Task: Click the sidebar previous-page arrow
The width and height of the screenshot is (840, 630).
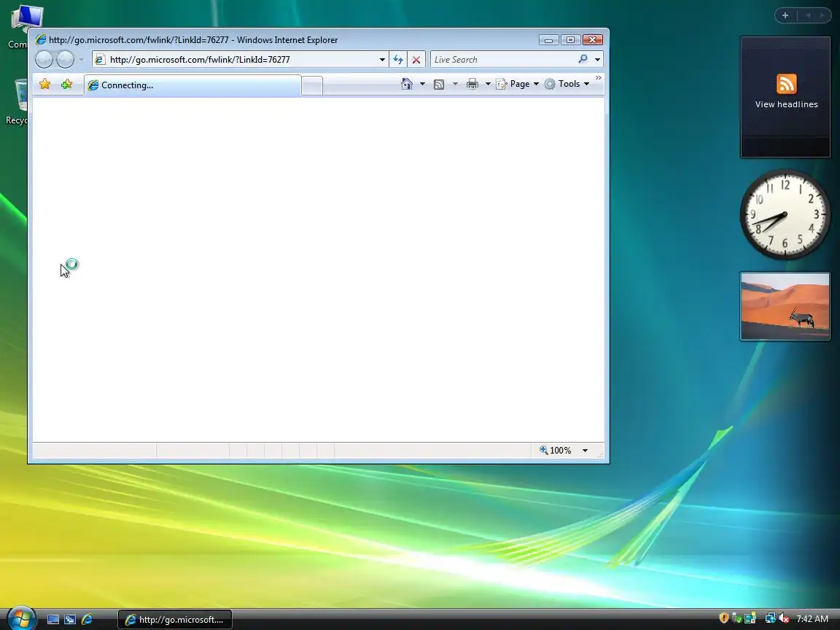Action: (x=809, y=15)
